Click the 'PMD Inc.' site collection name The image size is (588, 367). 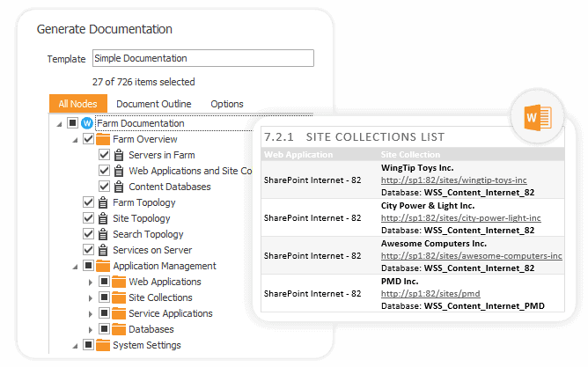pos(400,282)
